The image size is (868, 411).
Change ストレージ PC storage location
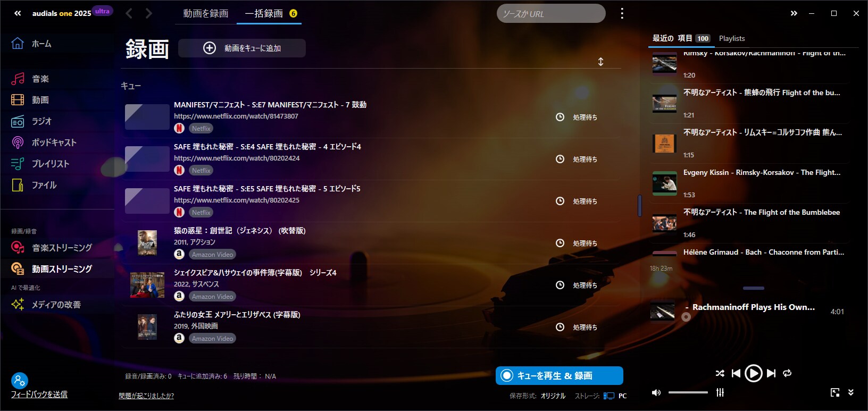(x=615, y=396)
